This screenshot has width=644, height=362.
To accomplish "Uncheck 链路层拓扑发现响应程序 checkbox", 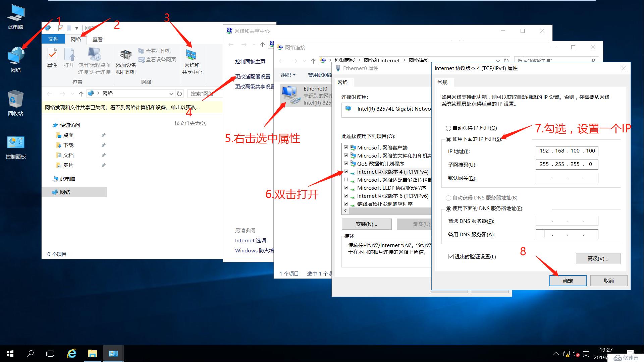I will (346, 204).
